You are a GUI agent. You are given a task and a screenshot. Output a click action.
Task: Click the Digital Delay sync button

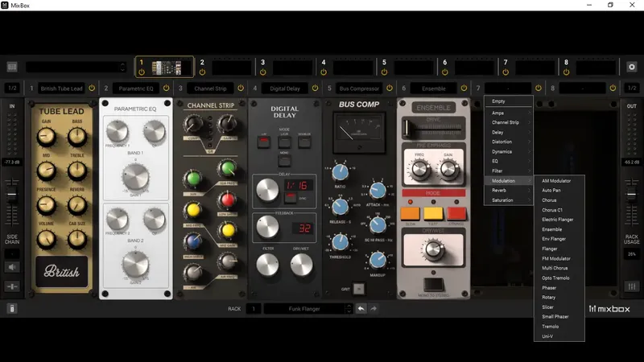(x=291, y=198)
